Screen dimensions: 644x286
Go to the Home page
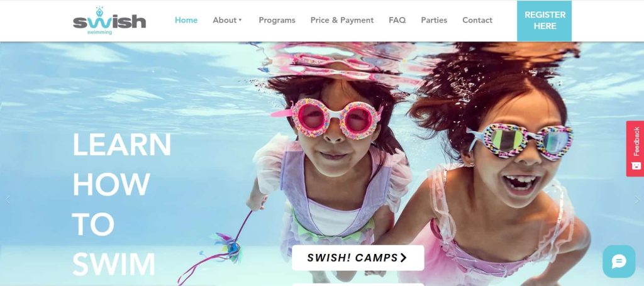tap(186, 20)
